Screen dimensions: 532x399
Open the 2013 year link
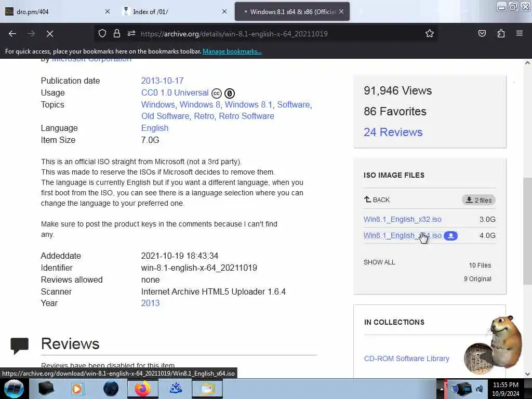coord(150,303)
